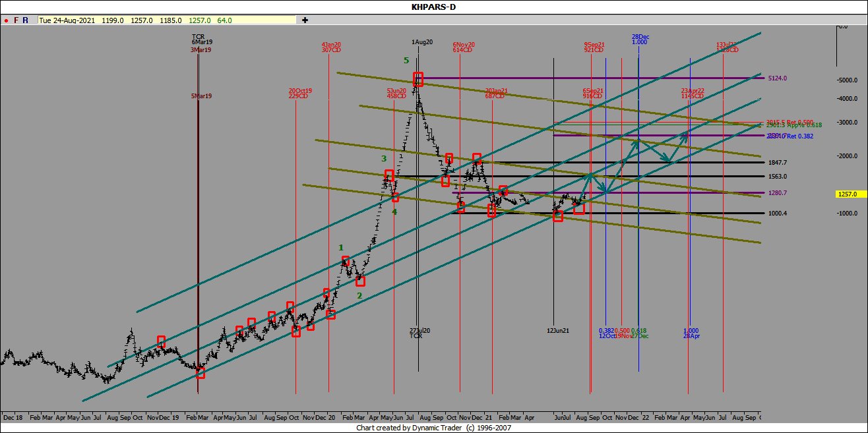Click the 4Jan20 307CD cycle label
The width and height of the screenshot is (868, 433).
[331, 47]
